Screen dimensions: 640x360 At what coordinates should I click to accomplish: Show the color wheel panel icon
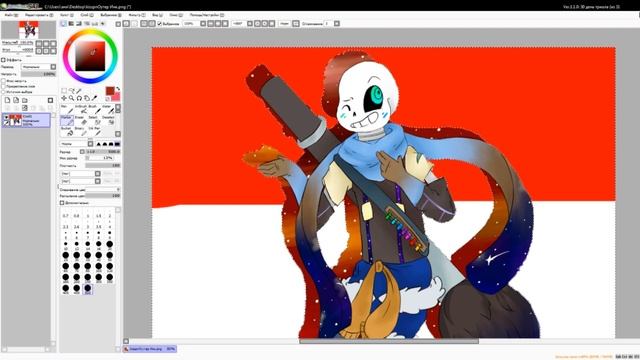point(63,24)
